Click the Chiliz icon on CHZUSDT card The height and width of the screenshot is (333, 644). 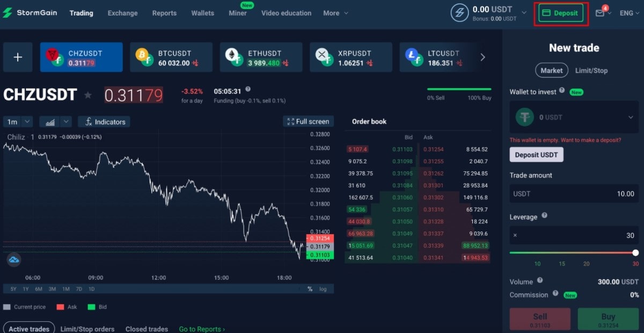click(x=54, y=57)
